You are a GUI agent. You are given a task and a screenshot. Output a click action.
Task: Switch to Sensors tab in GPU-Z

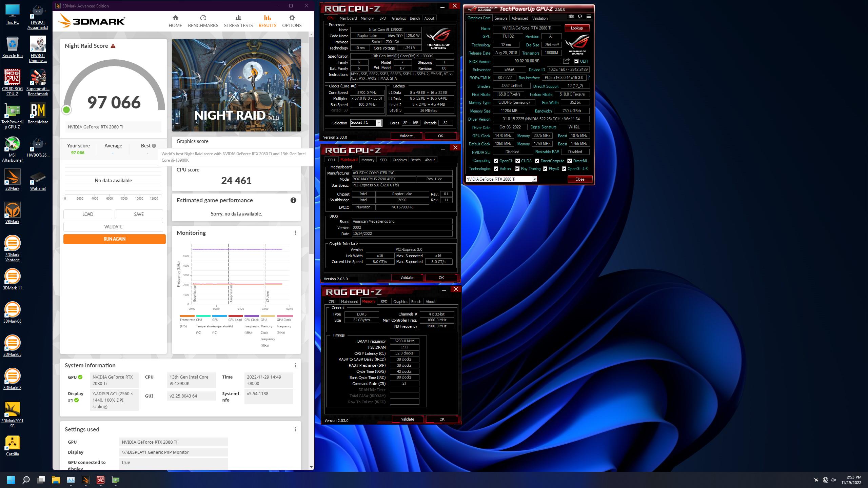[x=501, y=18]
